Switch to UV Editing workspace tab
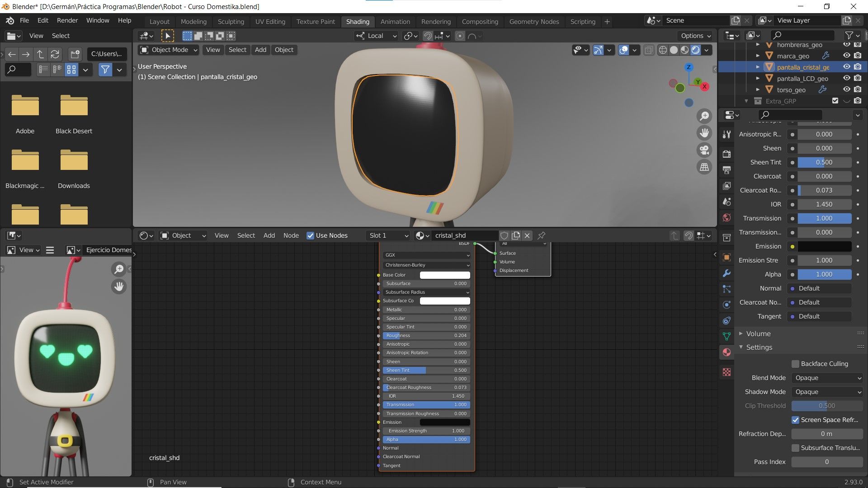 tap(270, 21)
